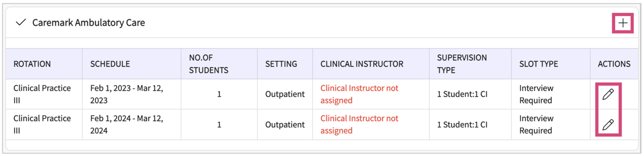Open second 'Clinical Instructor not assigned' warning
The image size is (644, 156).
point(359,125)
